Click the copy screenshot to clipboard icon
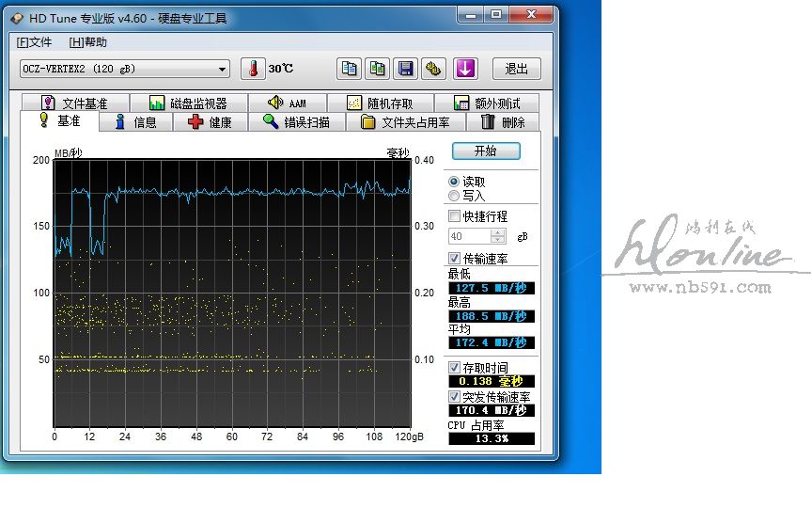Screen dimensions: 812x508 coord(377,69)
